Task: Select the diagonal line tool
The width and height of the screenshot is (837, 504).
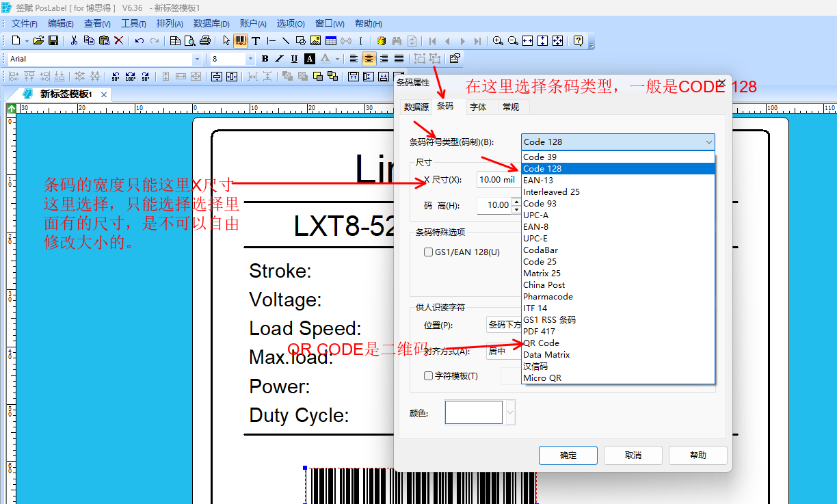Action: point(285,41)
